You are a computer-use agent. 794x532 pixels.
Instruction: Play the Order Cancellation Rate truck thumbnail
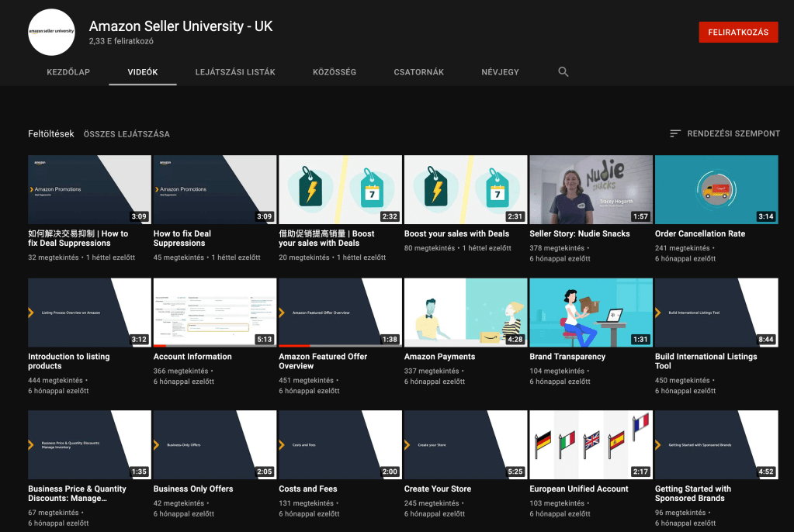click(x=716, y=190)
